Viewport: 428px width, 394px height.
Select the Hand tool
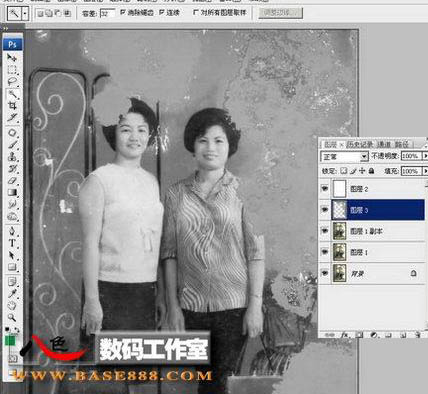coord(12,305)
